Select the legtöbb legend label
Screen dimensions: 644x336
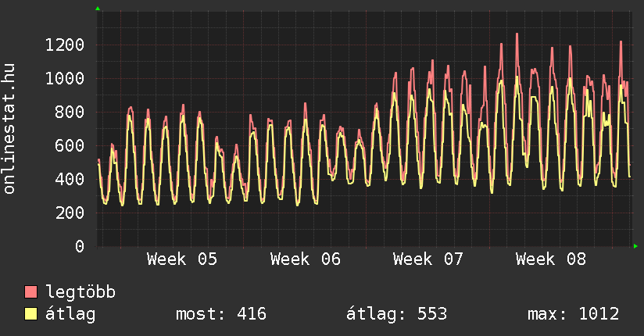[x=80, y=292]
